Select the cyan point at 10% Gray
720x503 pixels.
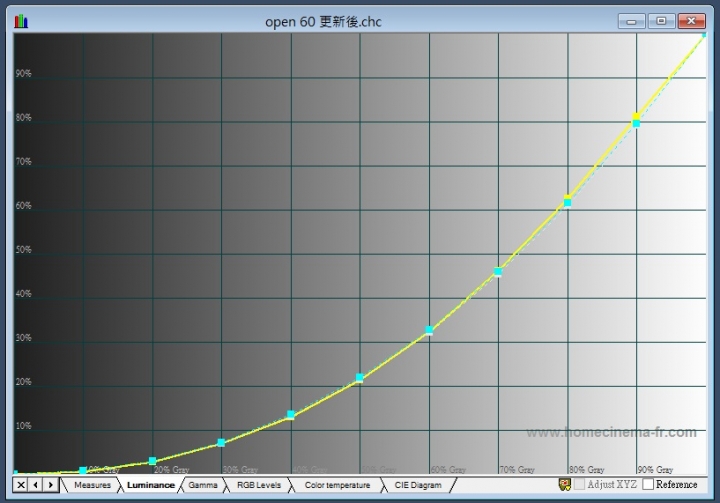tap(83, 471)
